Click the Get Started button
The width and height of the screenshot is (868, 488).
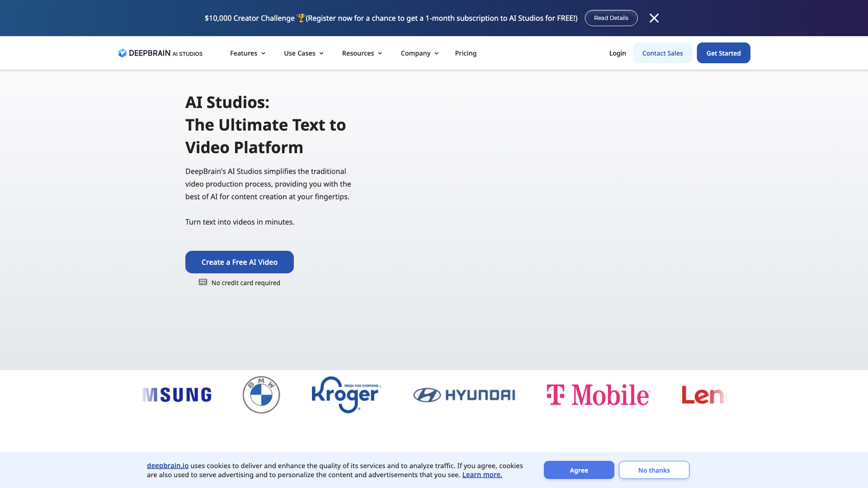click(723, 53)
